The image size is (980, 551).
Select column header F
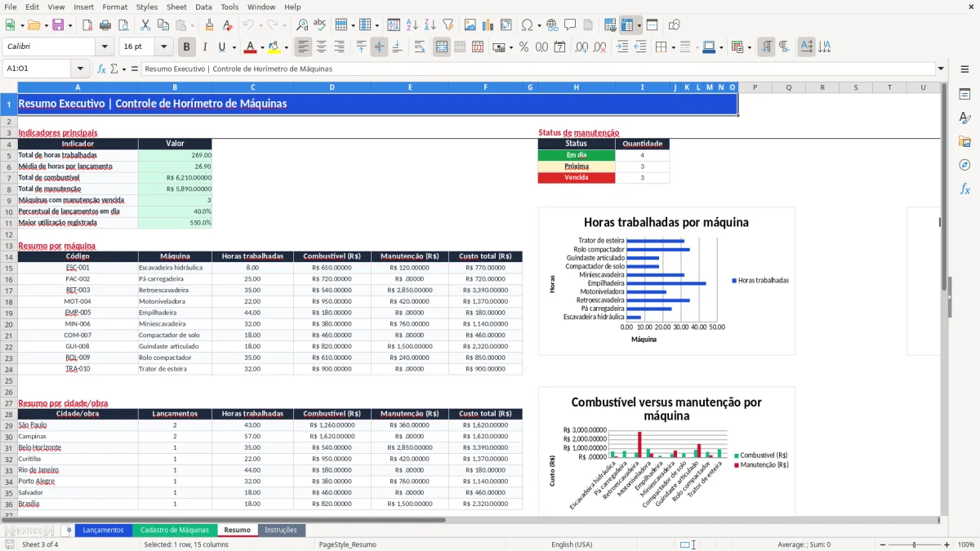pos(485,87)
